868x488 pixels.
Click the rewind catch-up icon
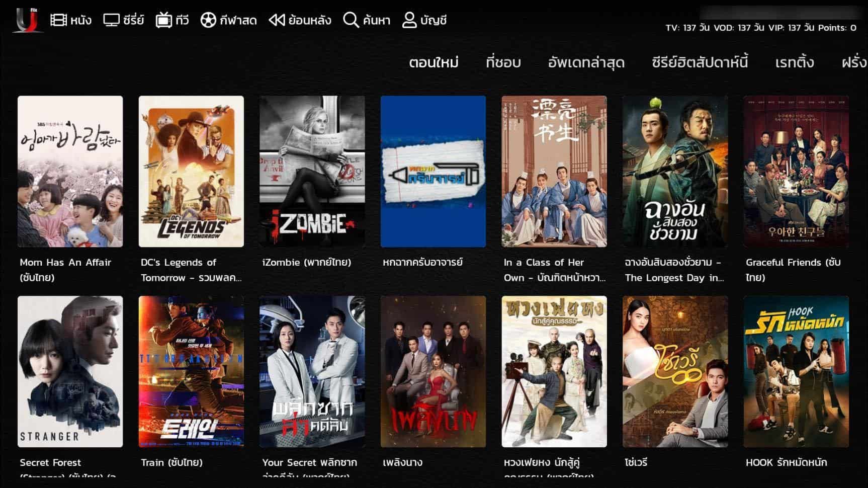point(277,20)
